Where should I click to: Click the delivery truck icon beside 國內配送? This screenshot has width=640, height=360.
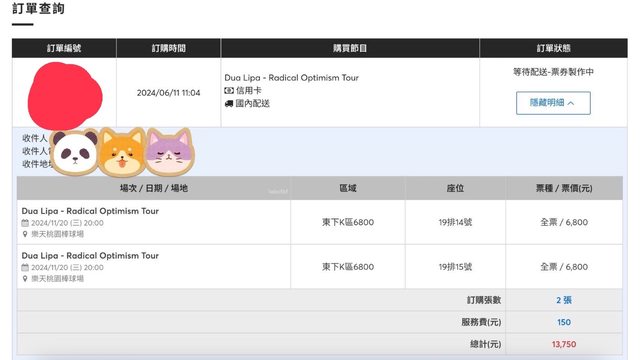pos(229,104)
